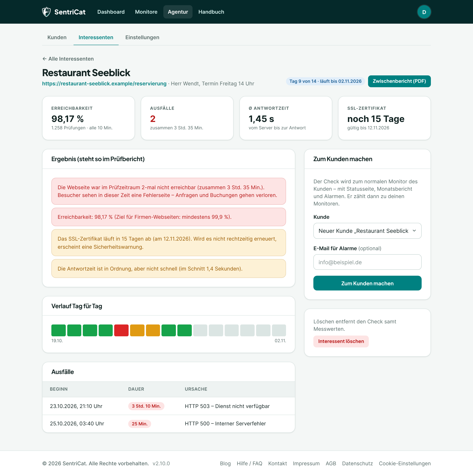Open the Blog footer link
The image size is (473, 476).
(225, 464)
